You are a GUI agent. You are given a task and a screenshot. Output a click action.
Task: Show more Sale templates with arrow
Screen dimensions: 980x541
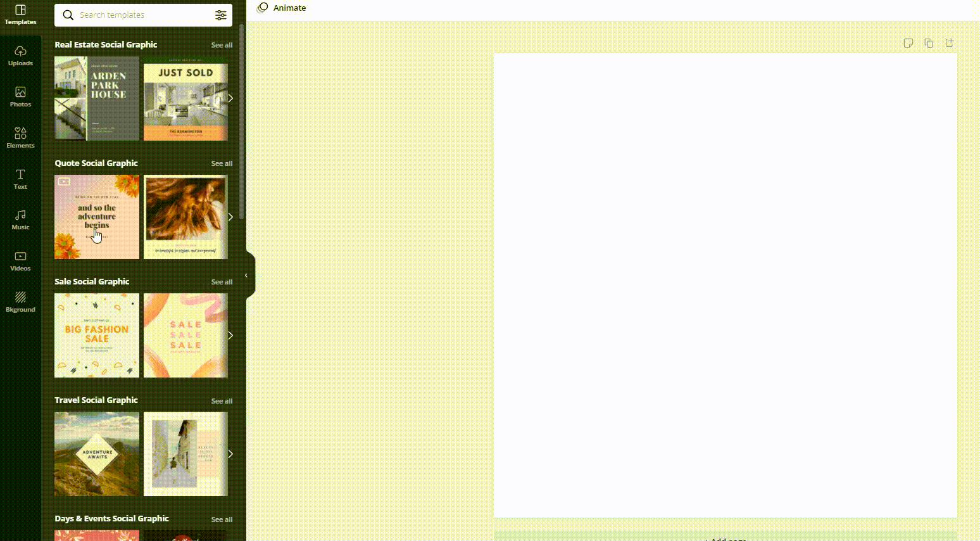230,335
